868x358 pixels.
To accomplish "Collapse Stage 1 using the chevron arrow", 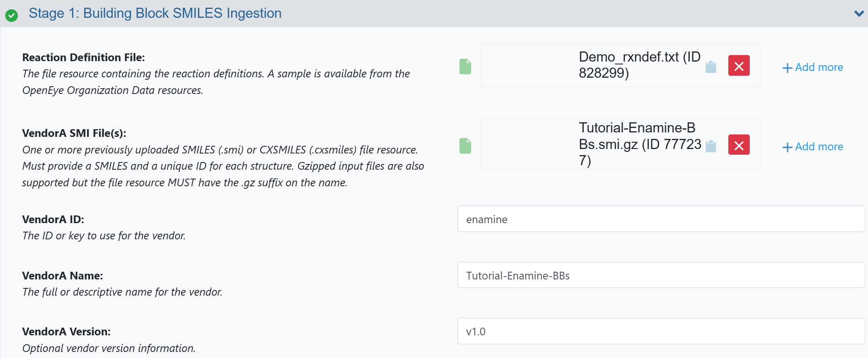I will (859, 13).
